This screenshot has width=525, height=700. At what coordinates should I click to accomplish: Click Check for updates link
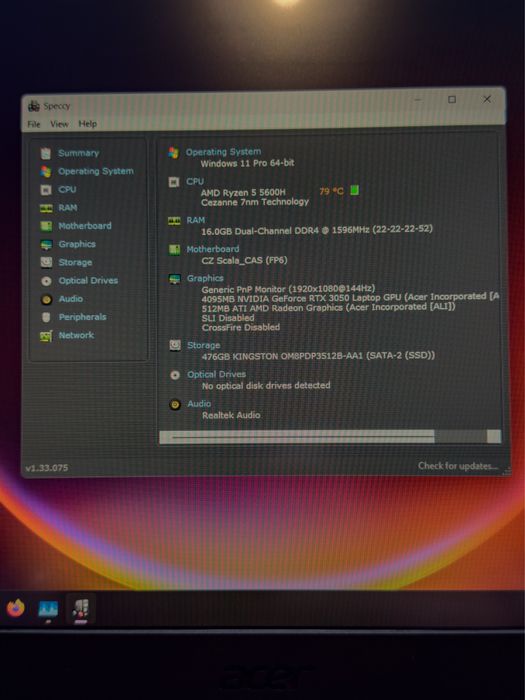click(458, 466)
